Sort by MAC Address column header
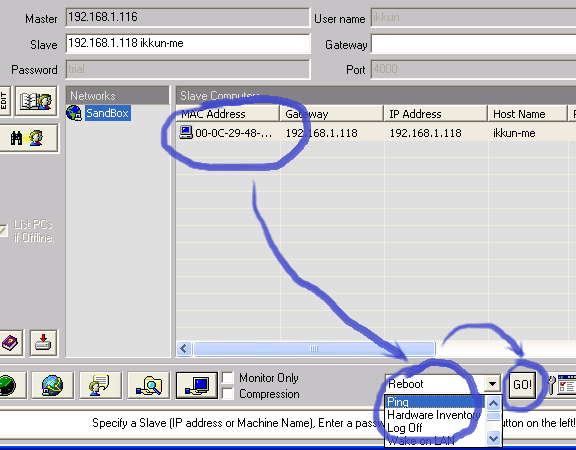 228,114
